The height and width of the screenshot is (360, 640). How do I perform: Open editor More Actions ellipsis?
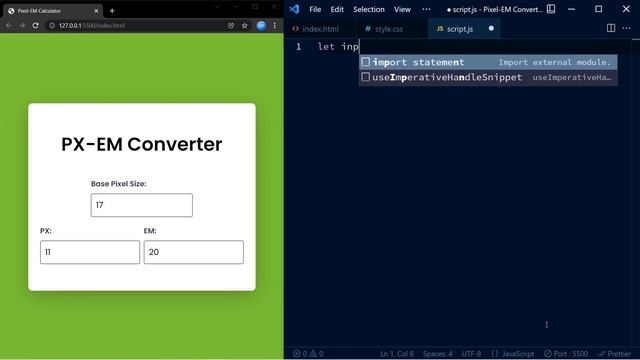coord(626,28)
